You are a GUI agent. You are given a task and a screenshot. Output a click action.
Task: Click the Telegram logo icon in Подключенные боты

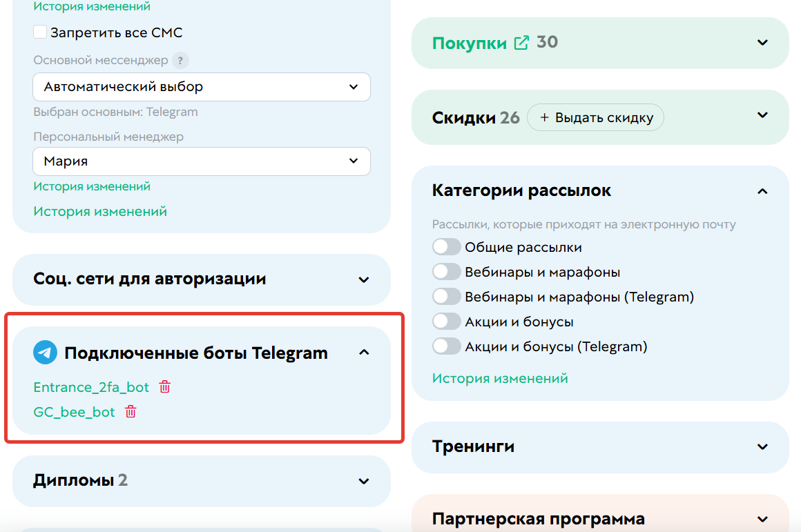point(44,352)
